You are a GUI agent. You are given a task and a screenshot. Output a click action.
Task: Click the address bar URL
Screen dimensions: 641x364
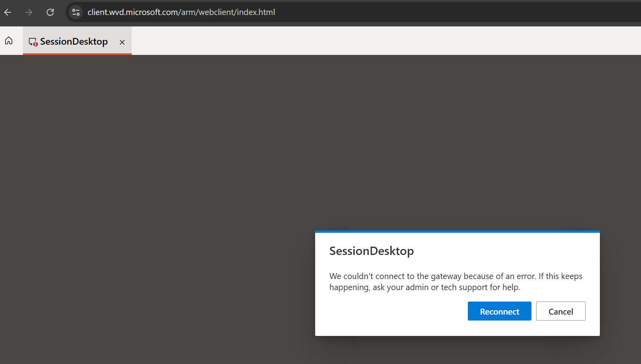pos(181,12)
